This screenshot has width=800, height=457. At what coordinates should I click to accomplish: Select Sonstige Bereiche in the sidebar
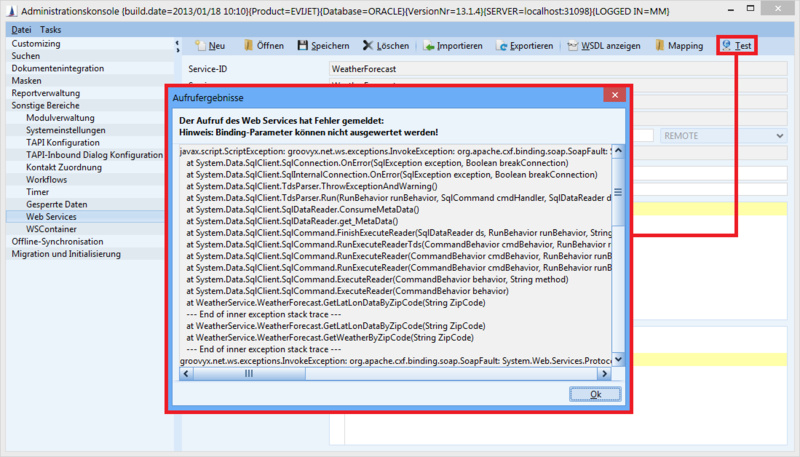point(45,106)
